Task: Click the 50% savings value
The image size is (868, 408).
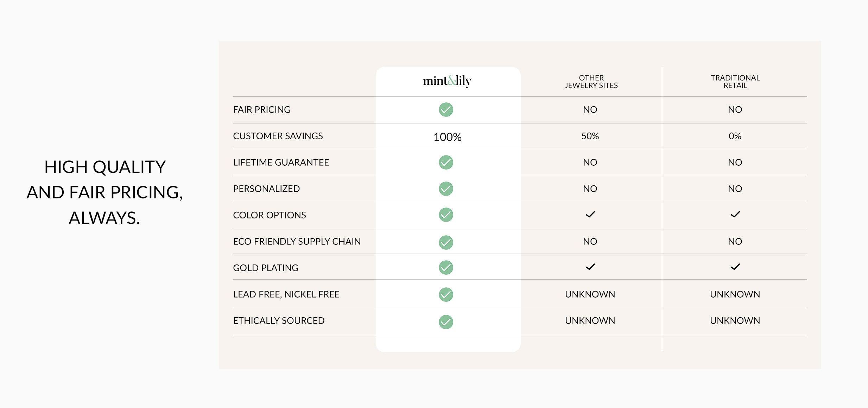Action: pos(590,136)
